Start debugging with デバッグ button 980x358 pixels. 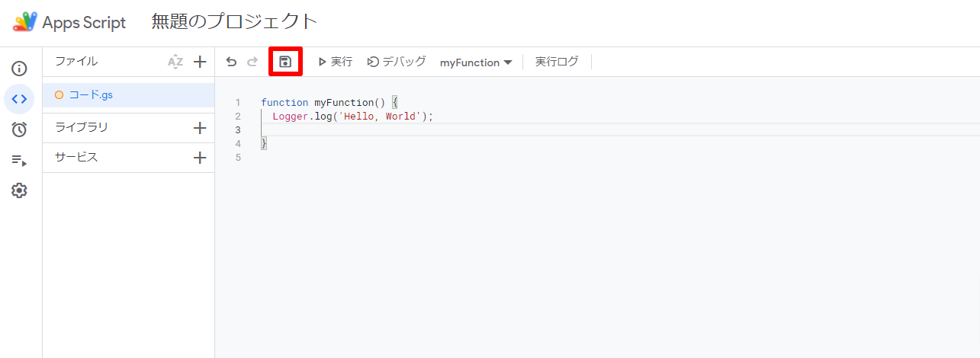397,62
